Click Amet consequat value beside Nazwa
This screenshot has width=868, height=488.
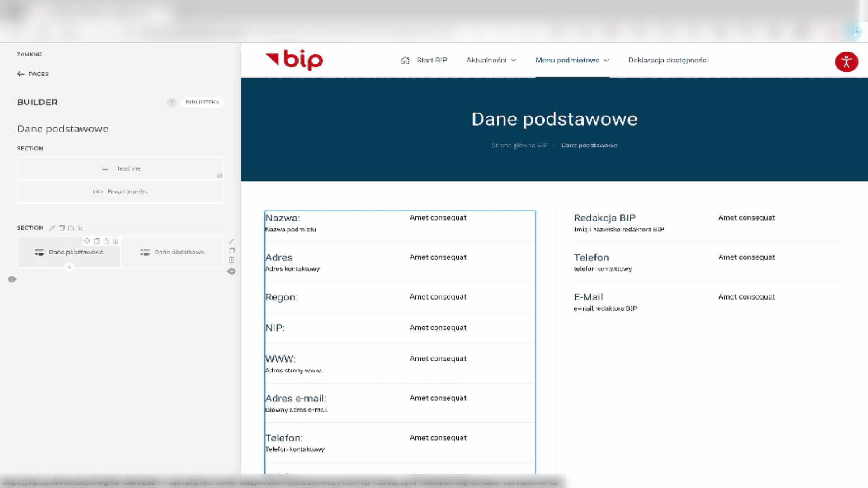click(438, 218)
